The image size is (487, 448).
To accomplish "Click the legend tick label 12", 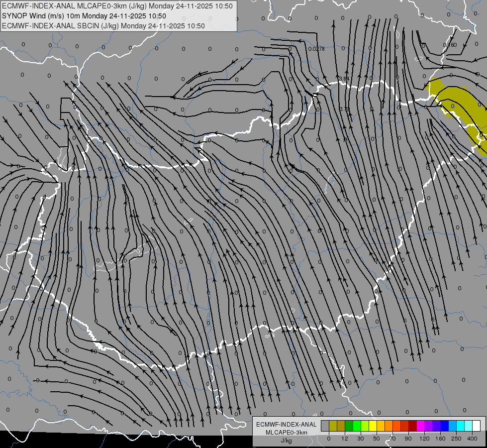I will [x=345, y=439].
